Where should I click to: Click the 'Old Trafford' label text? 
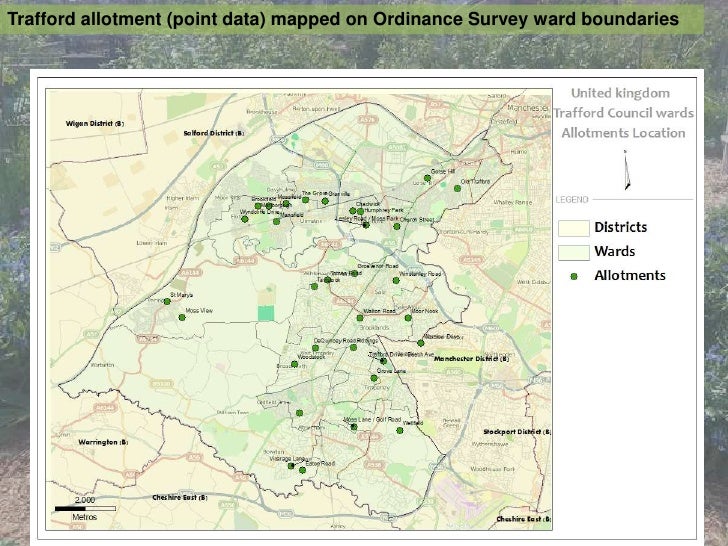tap(475, 182)
